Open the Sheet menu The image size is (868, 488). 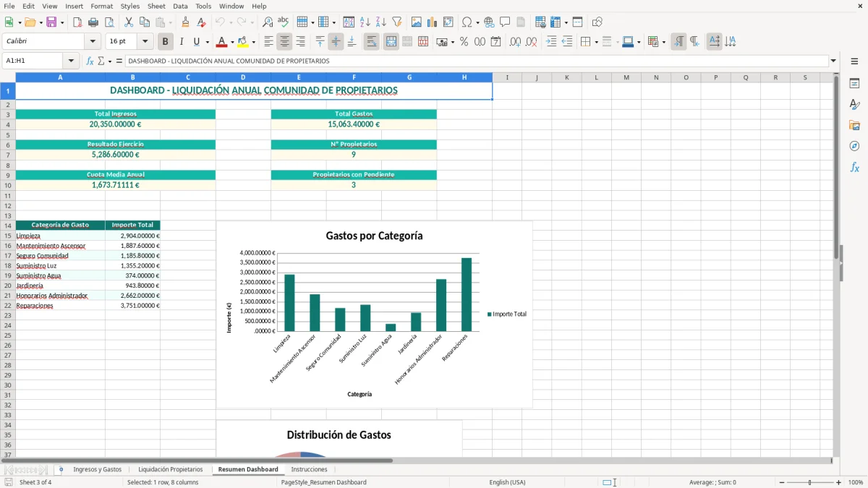click(x=156, y=6)
